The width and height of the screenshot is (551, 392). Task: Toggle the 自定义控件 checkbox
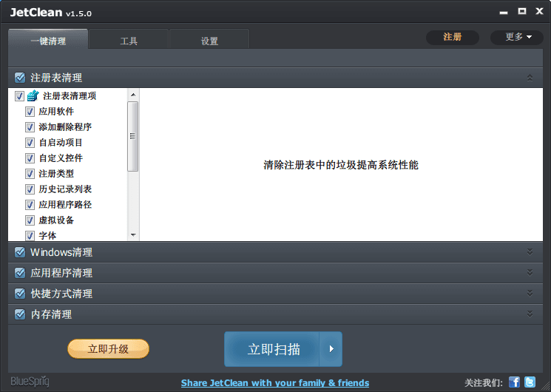[30, 158]
